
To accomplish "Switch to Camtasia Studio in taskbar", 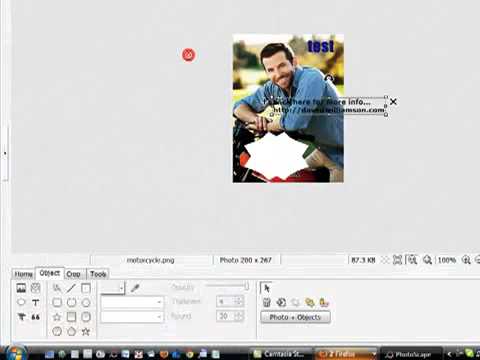I will click(282, 354).
